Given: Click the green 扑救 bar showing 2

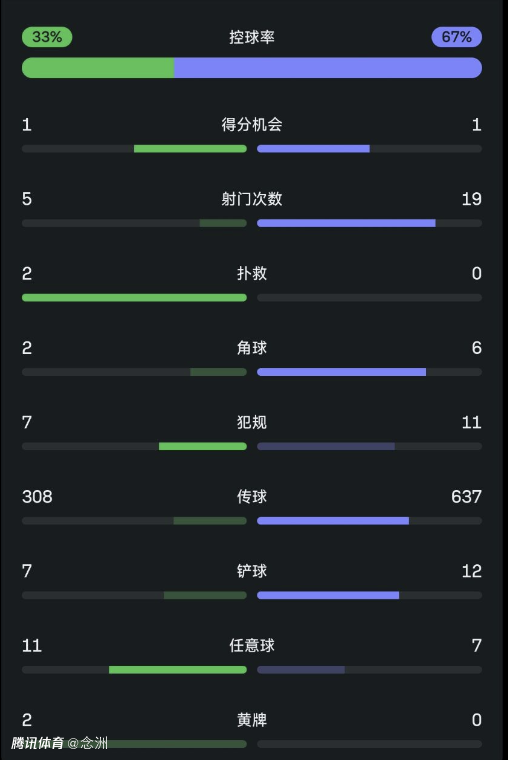Looking at the screenshot, I should point(134,298).
